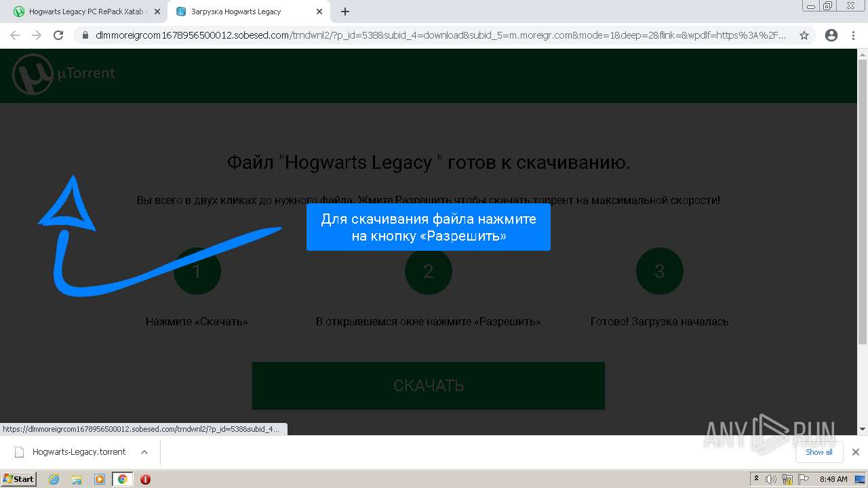The height and width of the screenshot is (488, 868).
Task: View site security lock info
Action: coord(85,35)
